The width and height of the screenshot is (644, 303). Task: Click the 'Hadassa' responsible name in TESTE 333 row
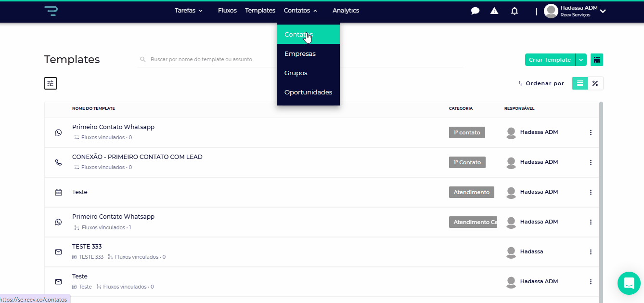click(x=531, y=251)
